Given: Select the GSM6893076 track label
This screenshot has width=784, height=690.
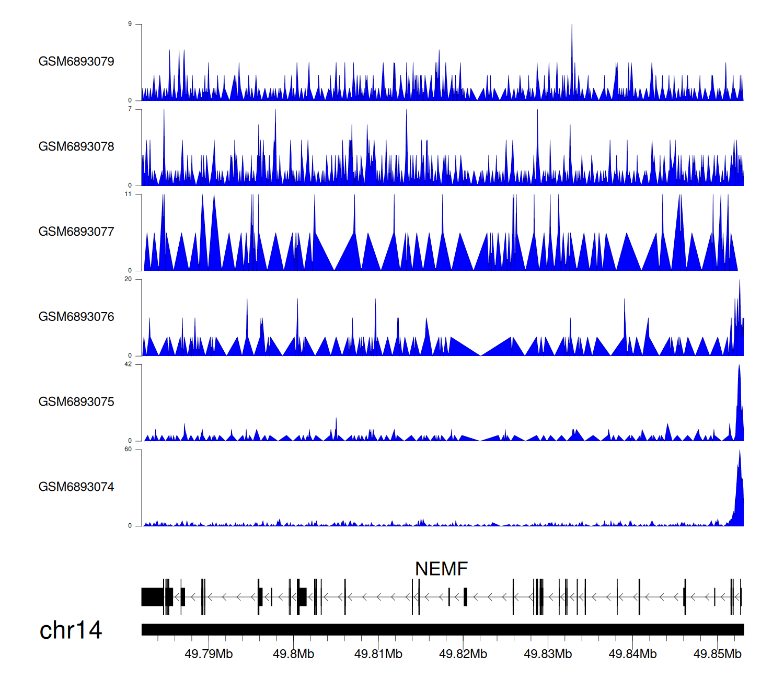Looking at the screenshot, I should click(76, 317).
